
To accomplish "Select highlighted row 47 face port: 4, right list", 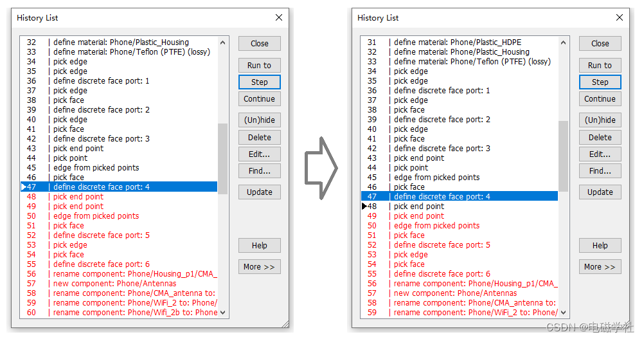I will [460, 197].
